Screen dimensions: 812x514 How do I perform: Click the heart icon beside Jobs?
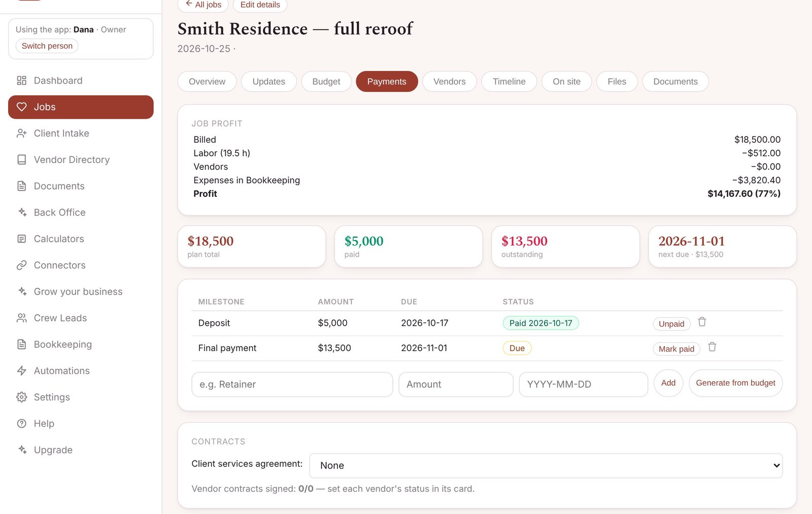pos(21,107)
